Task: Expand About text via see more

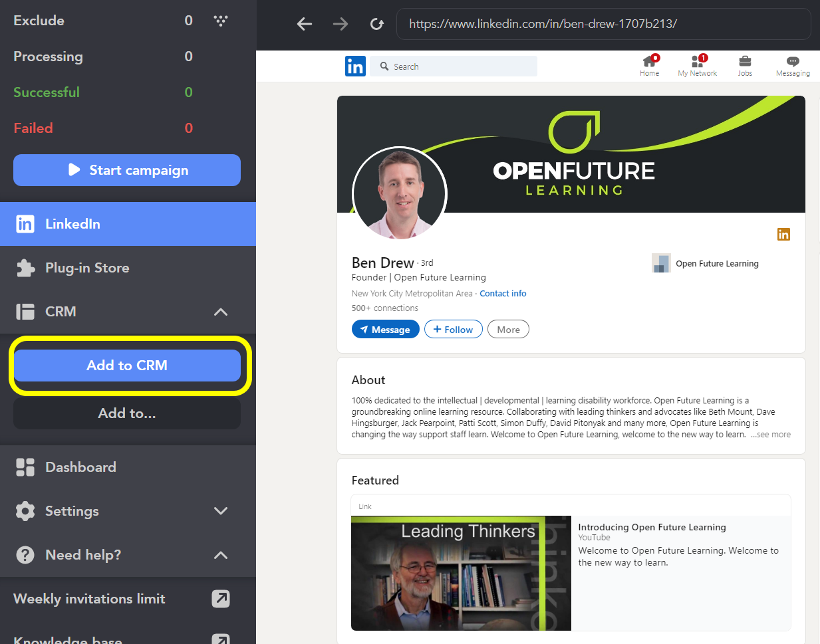Action: [771, 435]
